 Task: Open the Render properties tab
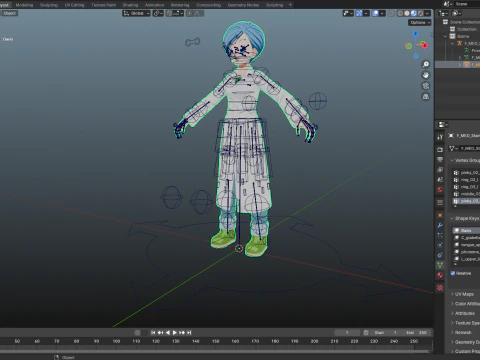[440, 149]
